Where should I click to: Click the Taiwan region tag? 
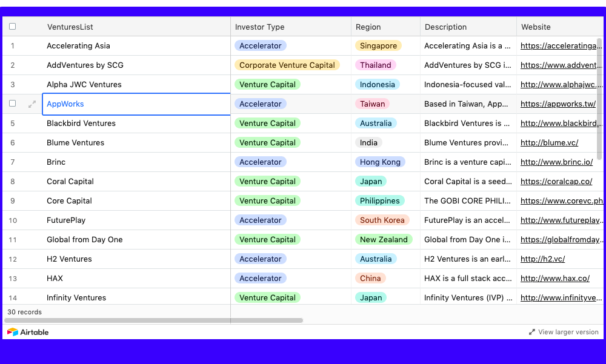coord(372,104)
